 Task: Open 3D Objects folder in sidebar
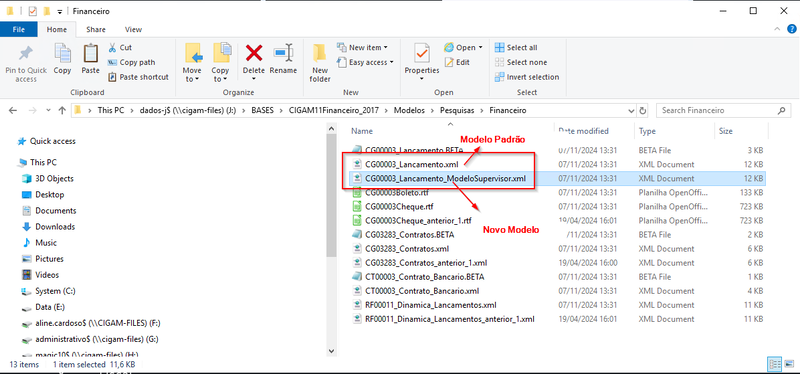[48, 179]
